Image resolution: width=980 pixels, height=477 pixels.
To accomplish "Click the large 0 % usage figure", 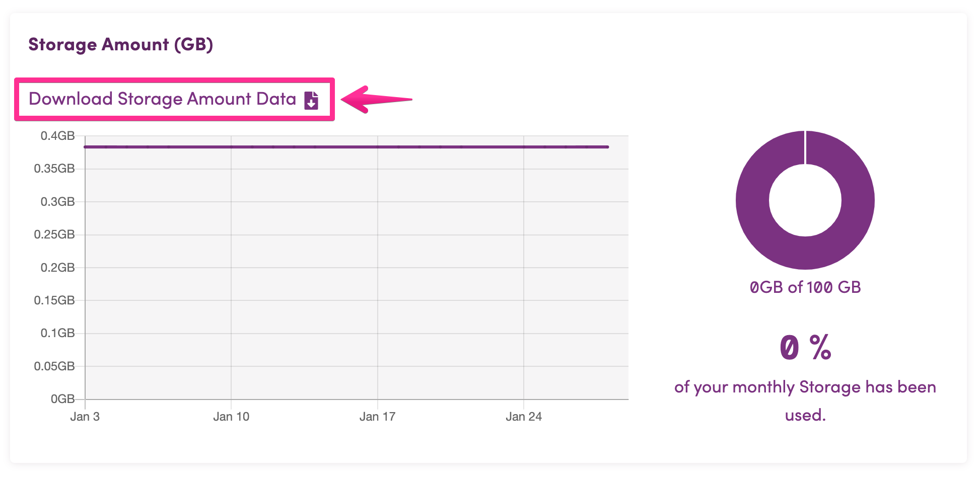I will (805, 348).
